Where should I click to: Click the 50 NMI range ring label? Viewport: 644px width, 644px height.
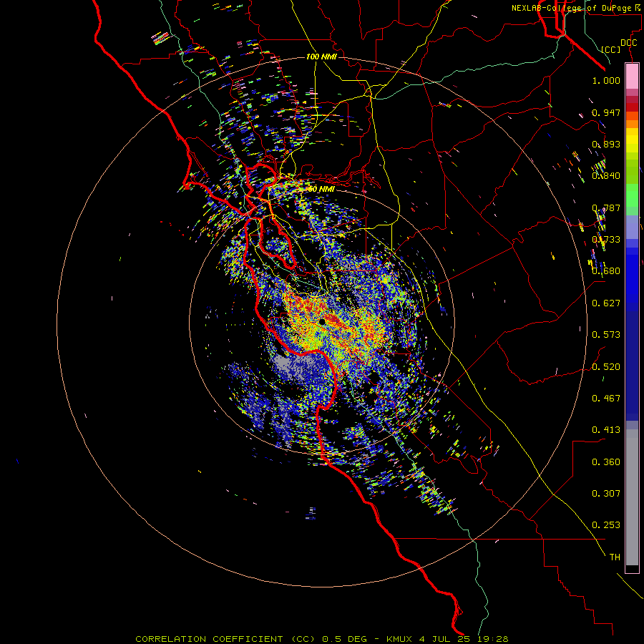(x=321, y=189)
